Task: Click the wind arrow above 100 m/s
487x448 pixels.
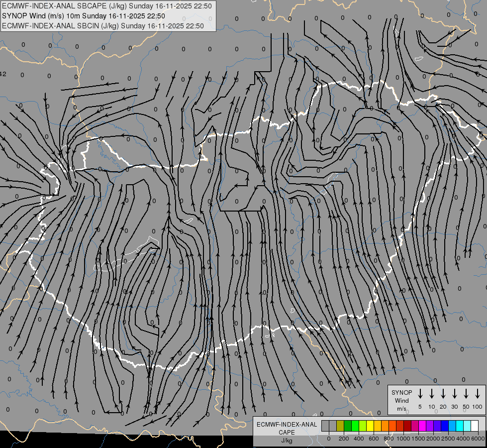Action: (478, 393)
